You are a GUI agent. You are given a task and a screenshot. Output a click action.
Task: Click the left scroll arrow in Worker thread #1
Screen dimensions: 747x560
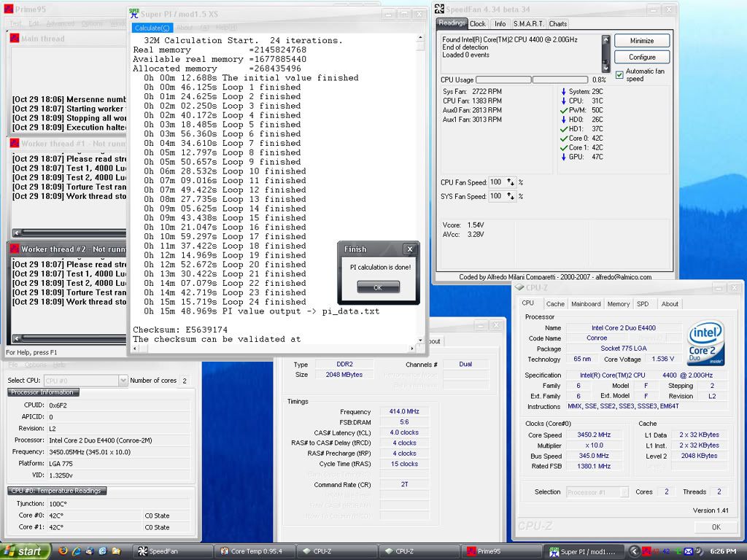click(x=18, y=233)
